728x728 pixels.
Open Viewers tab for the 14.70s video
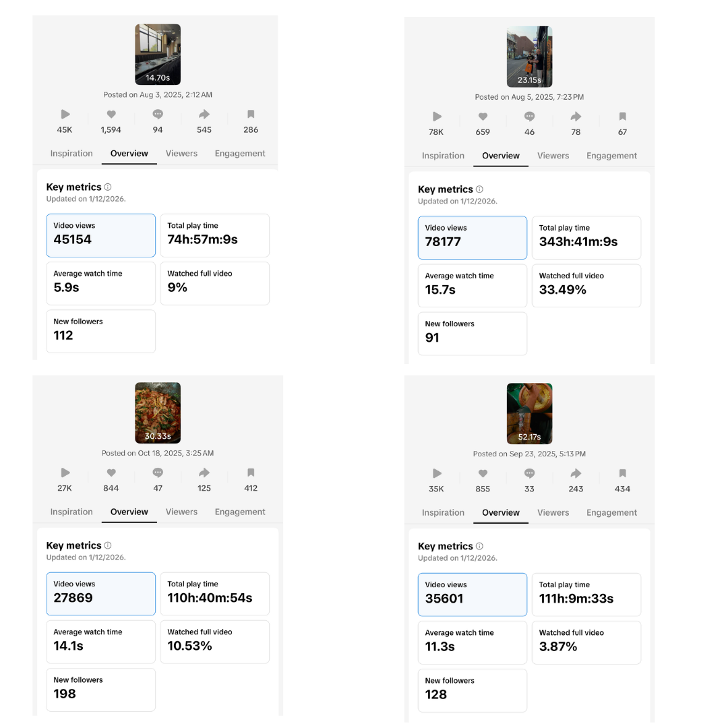coord(181,154)
